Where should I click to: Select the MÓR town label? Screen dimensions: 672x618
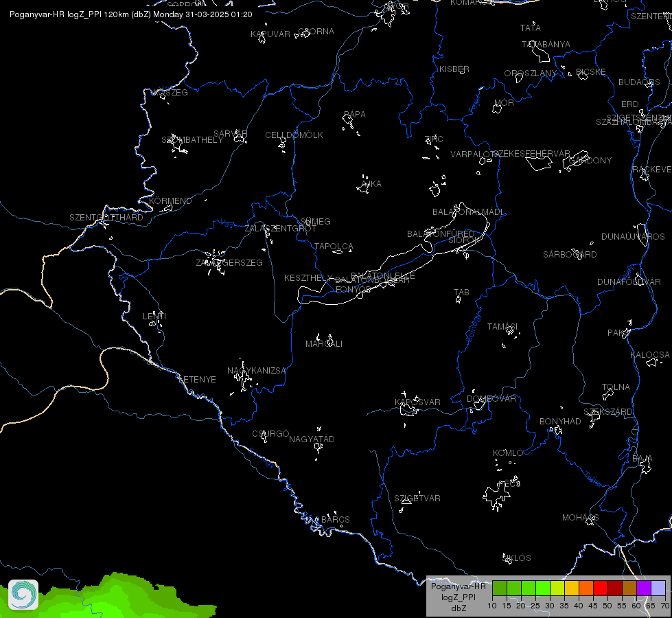(504, 103)
